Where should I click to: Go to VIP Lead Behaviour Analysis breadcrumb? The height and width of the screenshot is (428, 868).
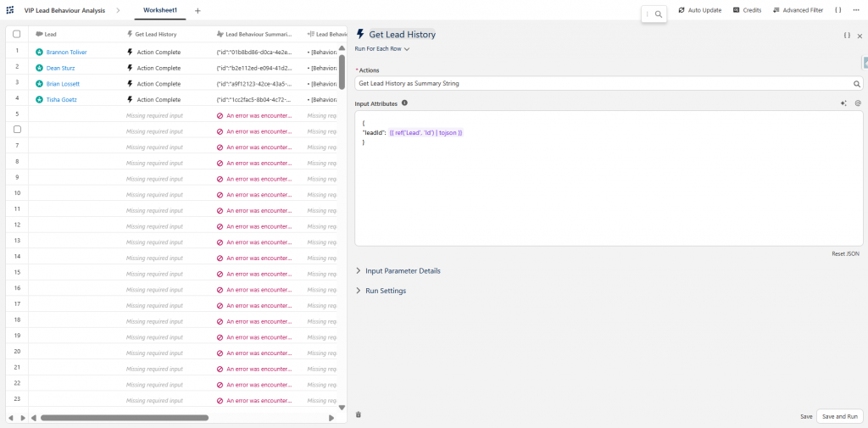[64, 10]
